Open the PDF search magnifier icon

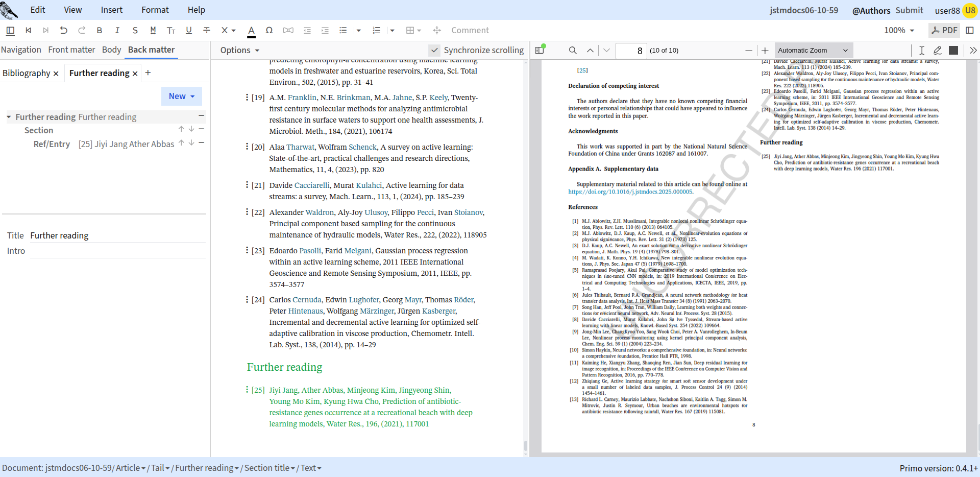573,50
